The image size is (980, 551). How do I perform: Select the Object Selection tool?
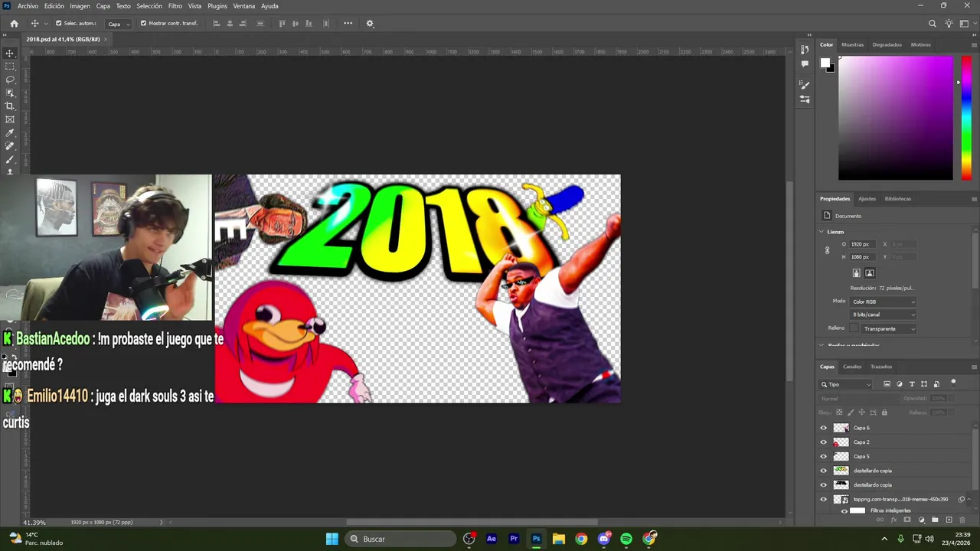tap(10, 93)
